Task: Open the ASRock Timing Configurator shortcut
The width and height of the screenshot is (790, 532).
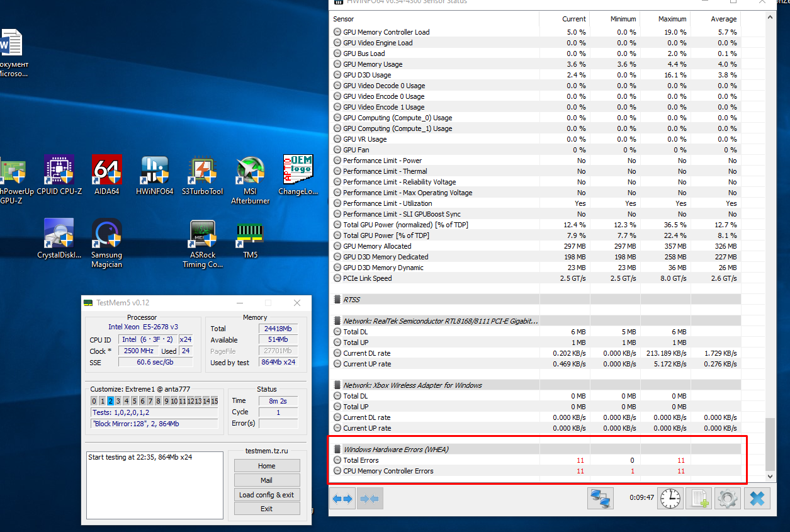Action: (x=203, y=244)
